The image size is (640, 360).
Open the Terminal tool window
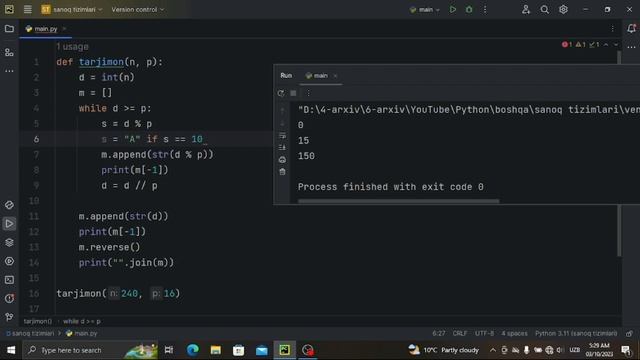9,280
